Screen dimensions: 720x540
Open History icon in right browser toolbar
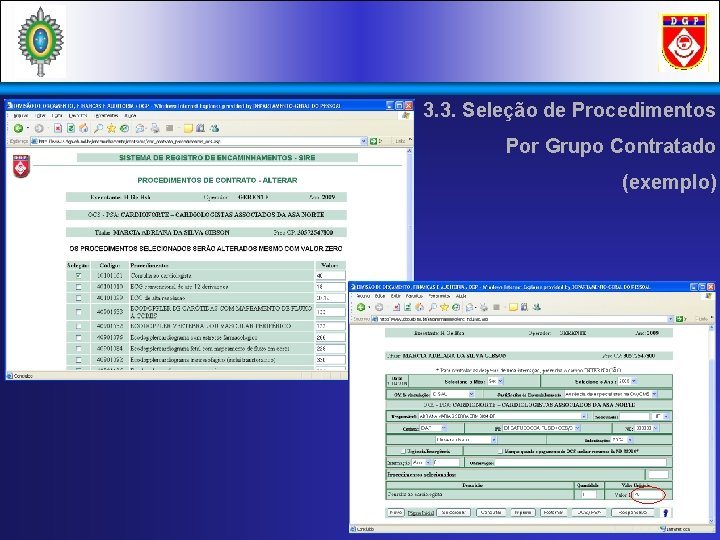(x=456, y=307)
